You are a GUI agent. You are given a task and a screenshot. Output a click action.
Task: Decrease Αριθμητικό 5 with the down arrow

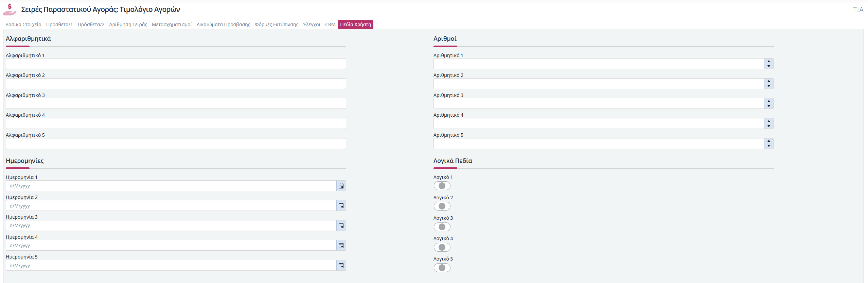[769, 146]
